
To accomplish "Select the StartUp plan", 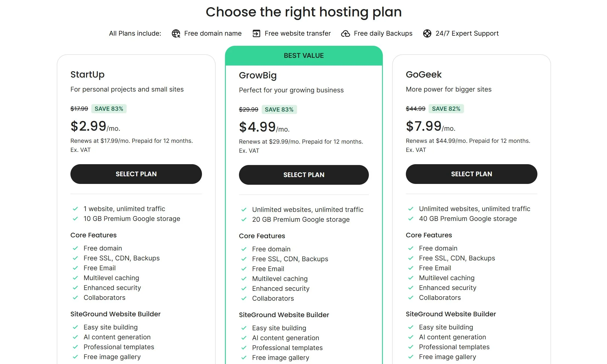I will pyautogui.click(x=136, y=174).
